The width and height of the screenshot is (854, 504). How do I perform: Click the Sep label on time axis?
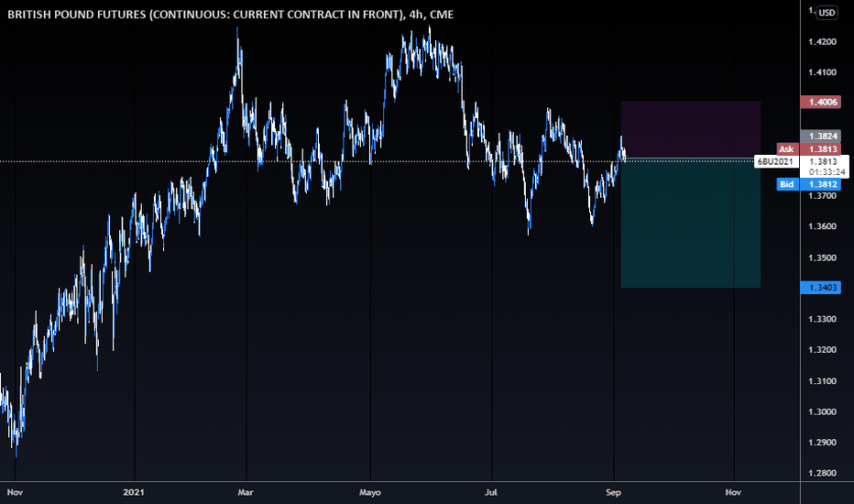613,493
